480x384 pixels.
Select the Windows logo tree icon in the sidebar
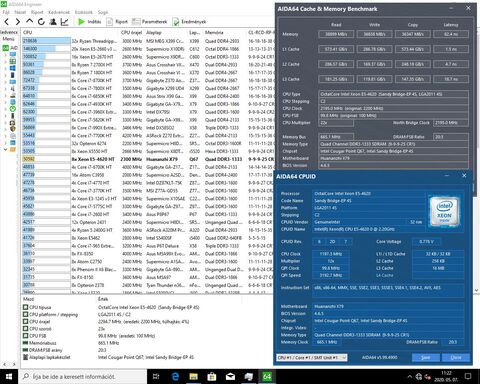[x=13, y=68]
